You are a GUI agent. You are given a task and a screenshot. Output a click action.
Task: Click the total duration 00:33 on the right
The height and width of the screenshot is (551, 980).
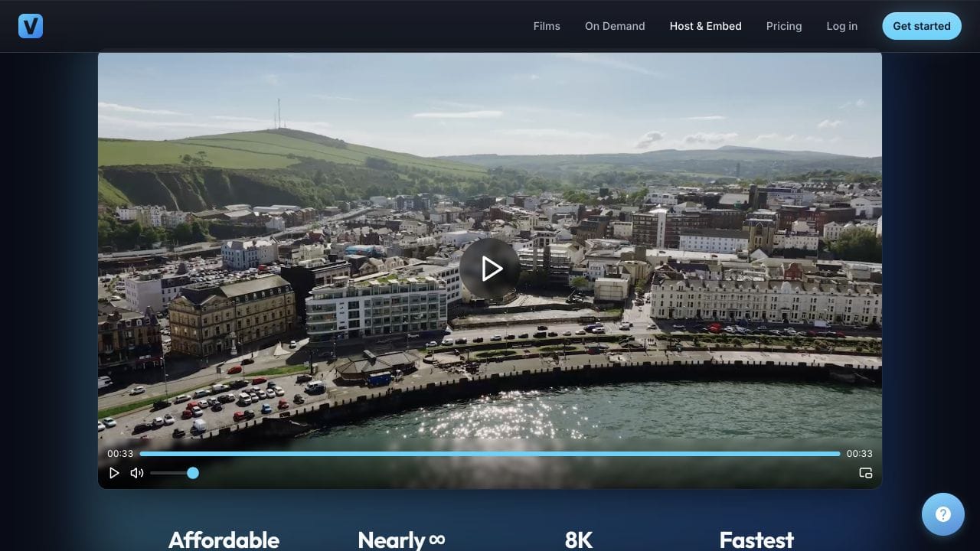pyautogui.click(x=860, y=454)
